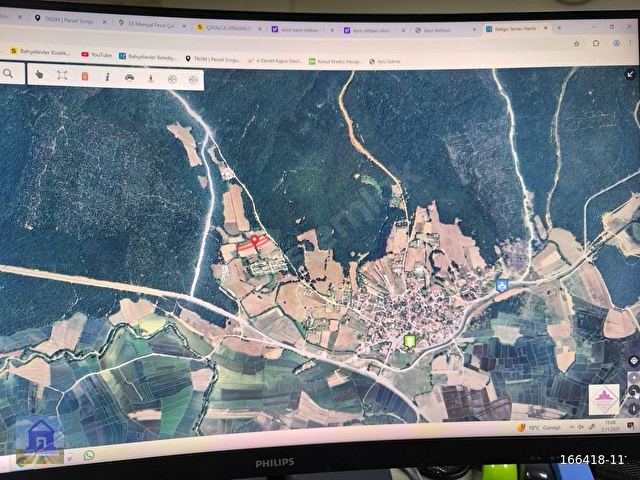
Task: Select the pan hand tool
Action: tap(39, 75)
